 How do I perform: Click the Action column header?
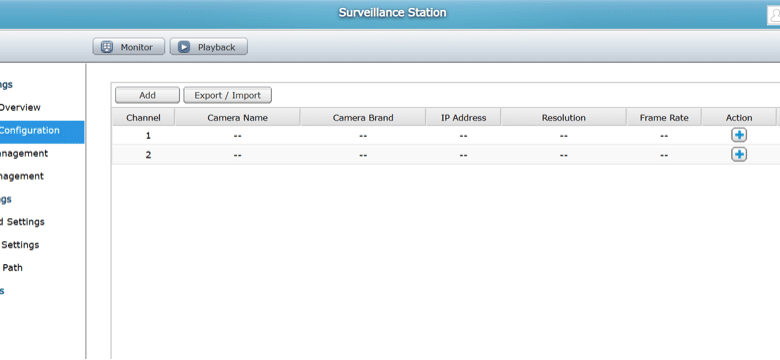click(739, 117)
